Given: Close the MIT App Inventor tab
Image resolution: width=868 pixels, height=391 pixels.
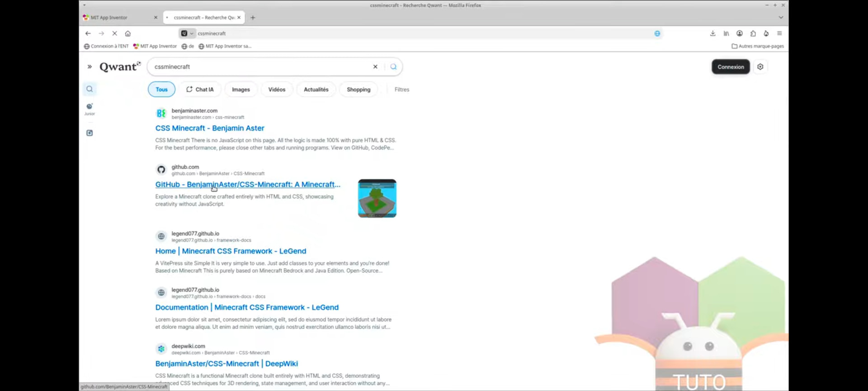Looking at the screenshot, I should point(156,18).
